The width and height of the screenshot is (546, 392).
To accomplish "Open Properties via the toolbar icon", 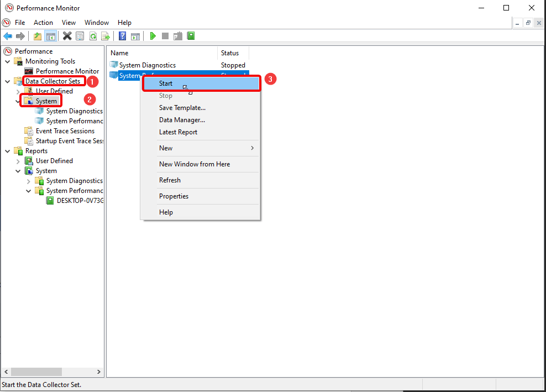I will (80, 35).
